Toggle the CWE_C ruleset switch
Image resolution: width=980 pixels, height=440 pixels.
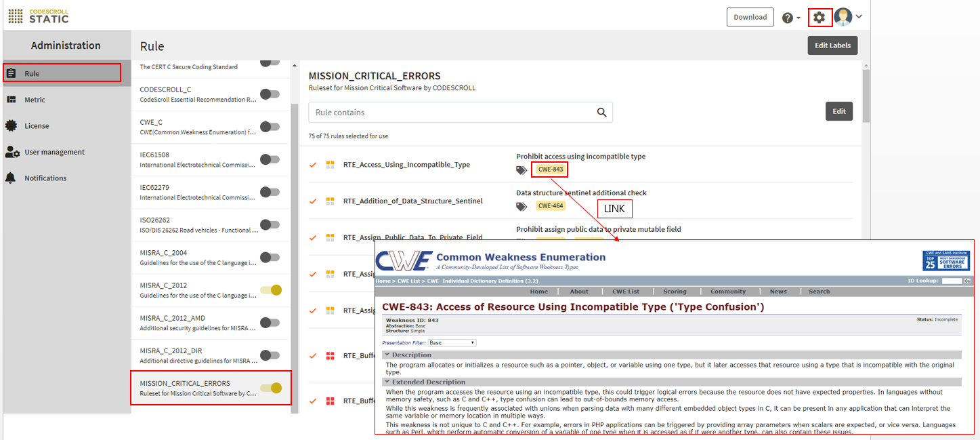pyautogui.click(x=270, y=127)
